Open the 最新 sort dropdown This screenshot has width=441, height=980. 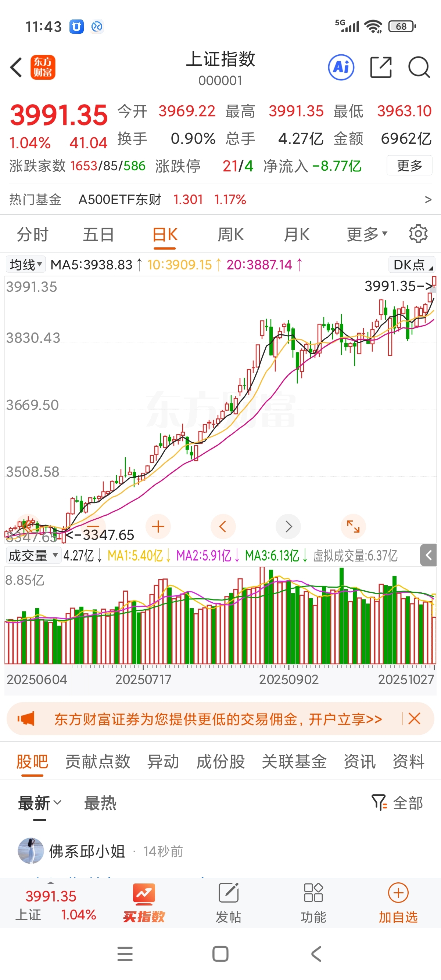(39, 803)
